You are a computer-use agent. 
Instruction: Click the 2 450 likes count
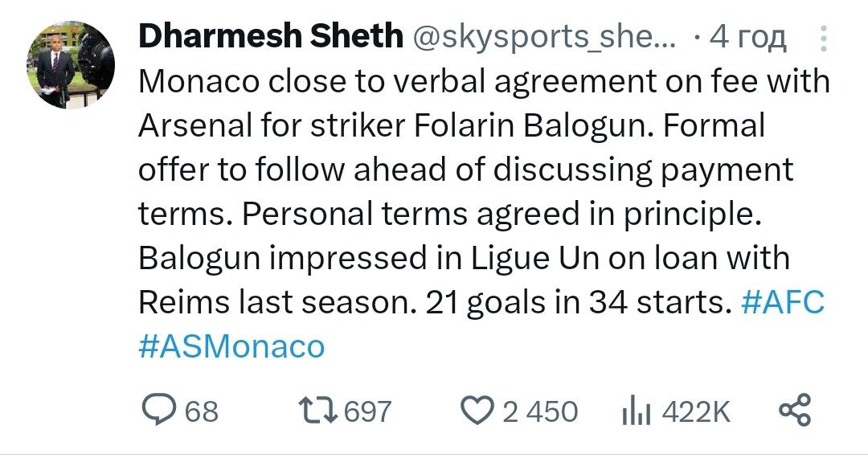(x=540, y=411)
